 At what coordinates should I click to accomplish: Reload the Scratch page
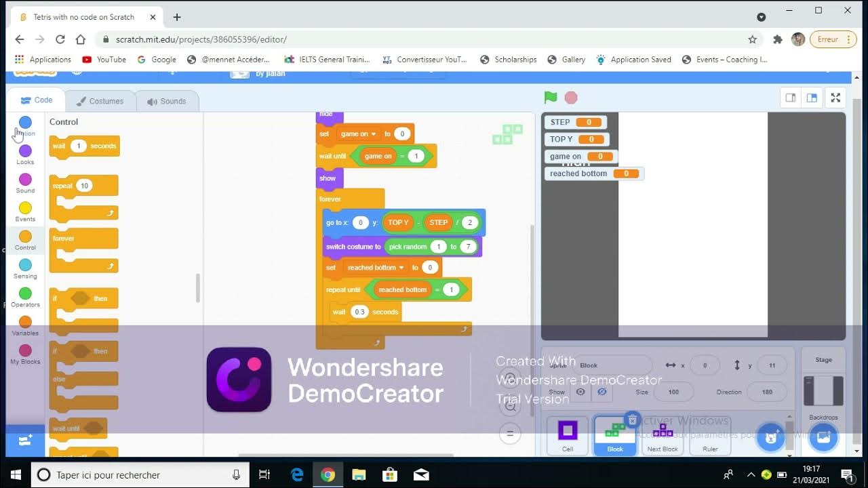point(60,39)
